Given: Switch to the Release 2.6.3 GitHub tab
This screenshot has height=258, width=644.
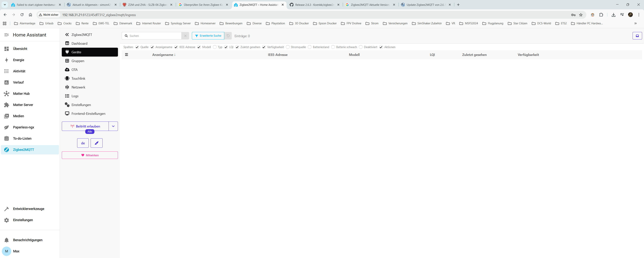Looking at the screenshot, I should coord(314,5).
